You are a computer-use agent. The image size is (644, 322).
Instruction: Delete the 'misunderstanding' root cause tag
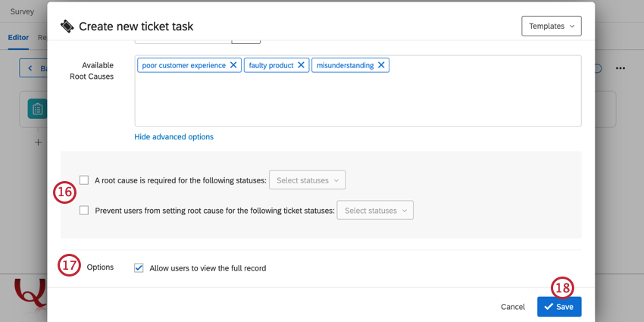(x=382, y=65)
